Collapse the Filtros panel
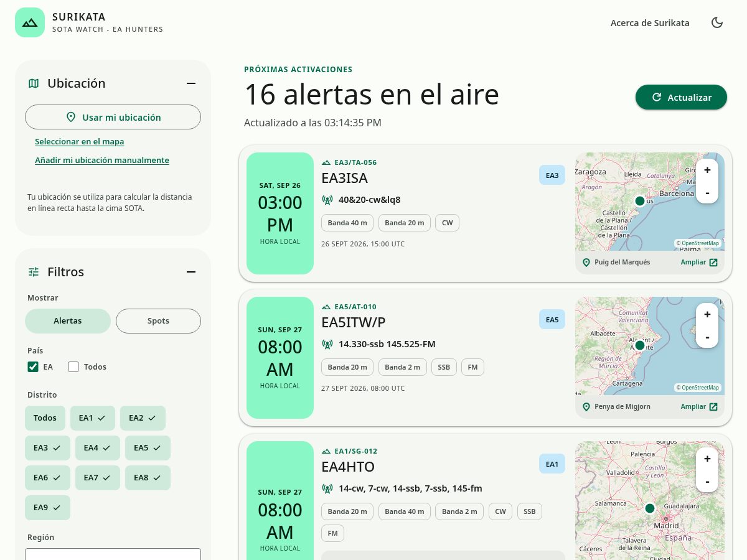Screen dimensions: 747x560 [191, 272]
